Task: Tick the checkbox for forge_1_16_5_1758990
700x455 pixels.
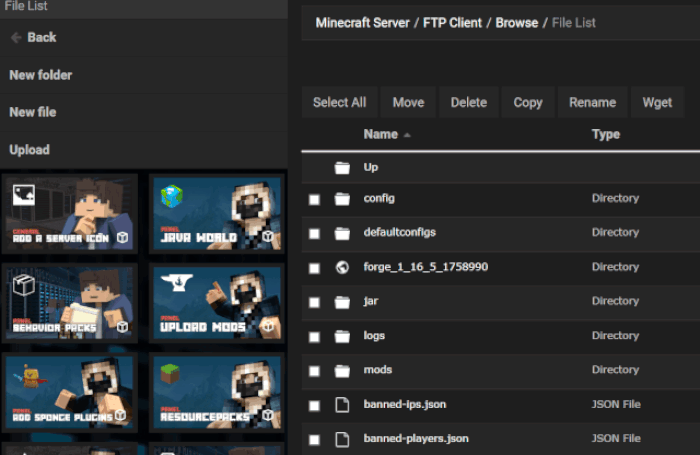Action: coord(314,268)
